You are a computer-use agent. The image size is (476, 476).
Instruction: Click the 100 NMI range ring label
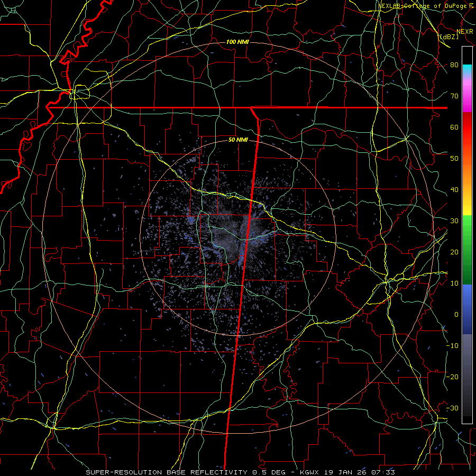tap(237, 42)
